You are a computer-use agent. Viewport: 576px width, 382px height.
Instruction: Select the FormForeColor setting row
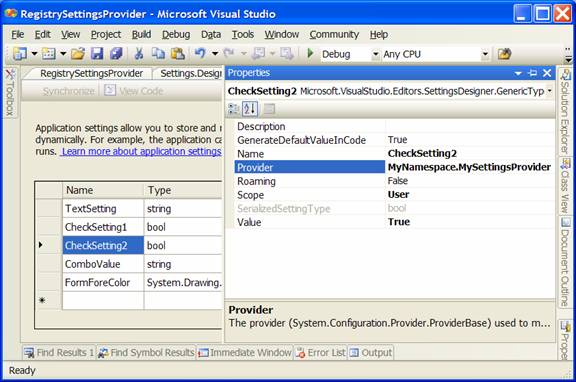(x=130, y=282)
